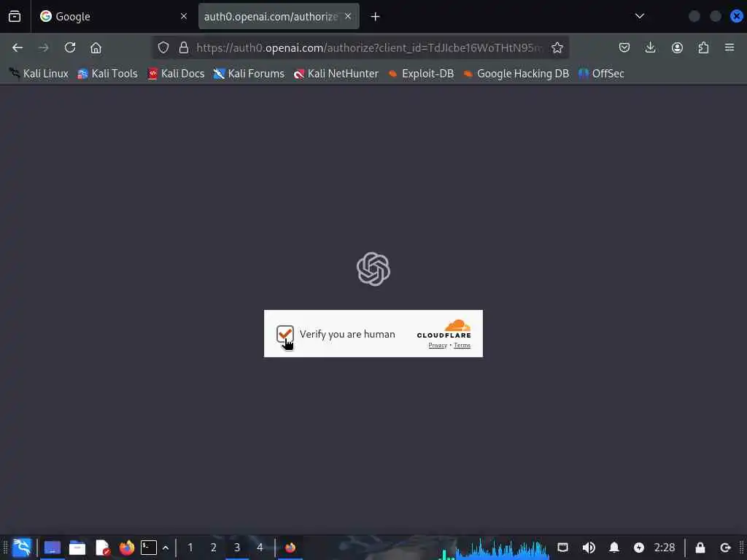Open Cloudflare Terms link

pos(462,345)
